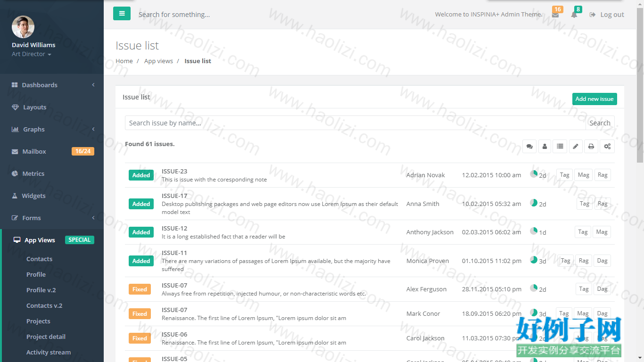Select Contacts v.2 in the sidebar
This screenshot has height=362, width=644.
(x=44, y=305)
